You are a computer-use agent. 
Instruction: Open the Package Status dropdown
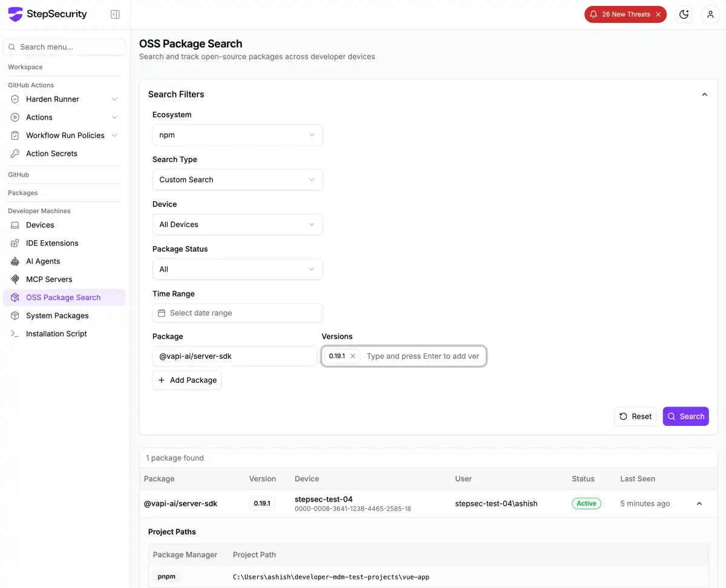click(237, 269)
